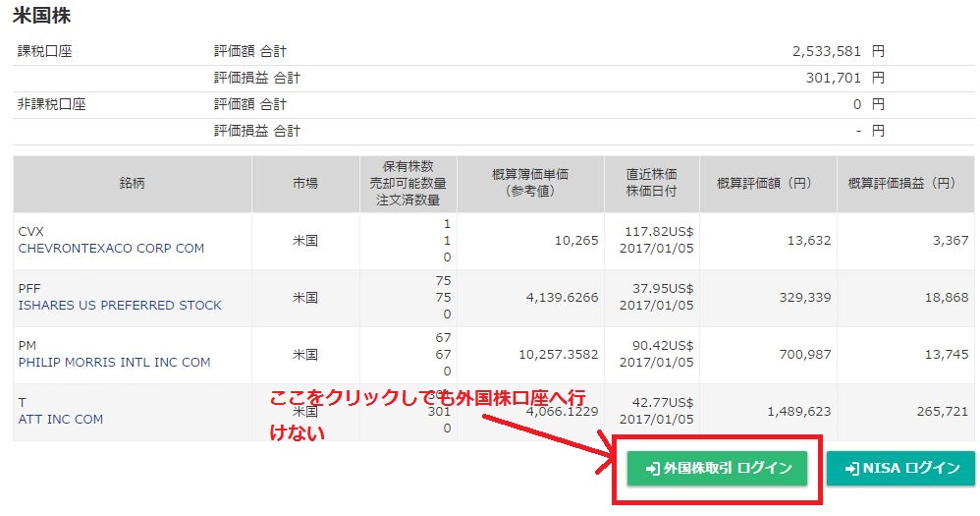Click the 銘柄 column header
Screen dimensions: 980x516
tap(132, 183)
